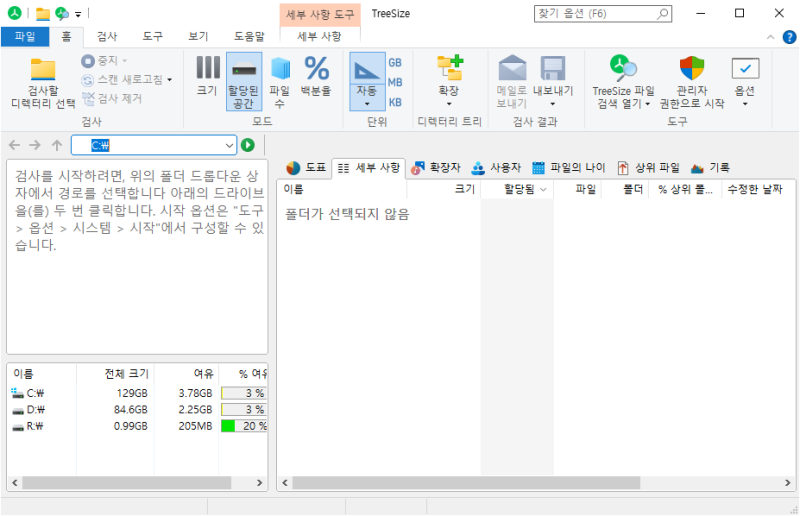Image resolution: width=800 pixels, height=516 pixels.
Task: Open quick access toolbar customize arrow
Action: tap(78, 14)
